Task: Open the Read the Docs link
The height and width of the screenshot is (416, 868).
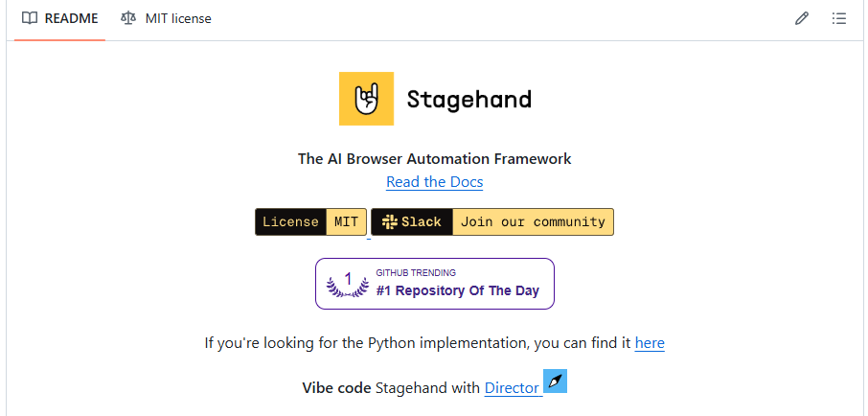Action: (435, 182)
